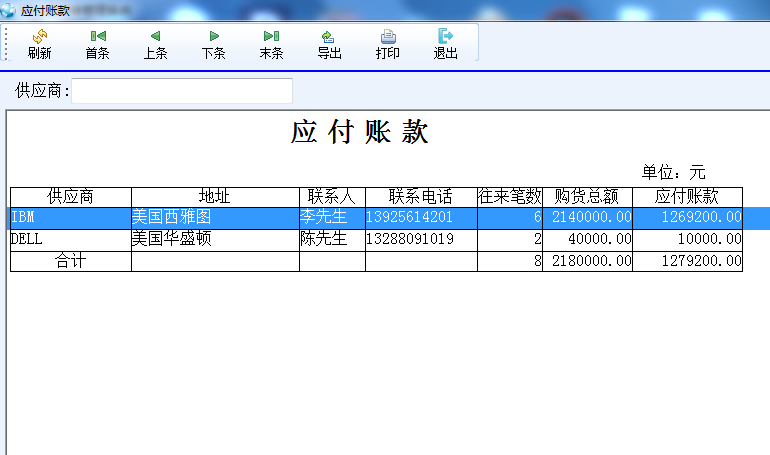Image resolution: width=770 pixels, height=455 pixels.
Task: Click the 购货总额 column header
Action: [x=587, y=196]
